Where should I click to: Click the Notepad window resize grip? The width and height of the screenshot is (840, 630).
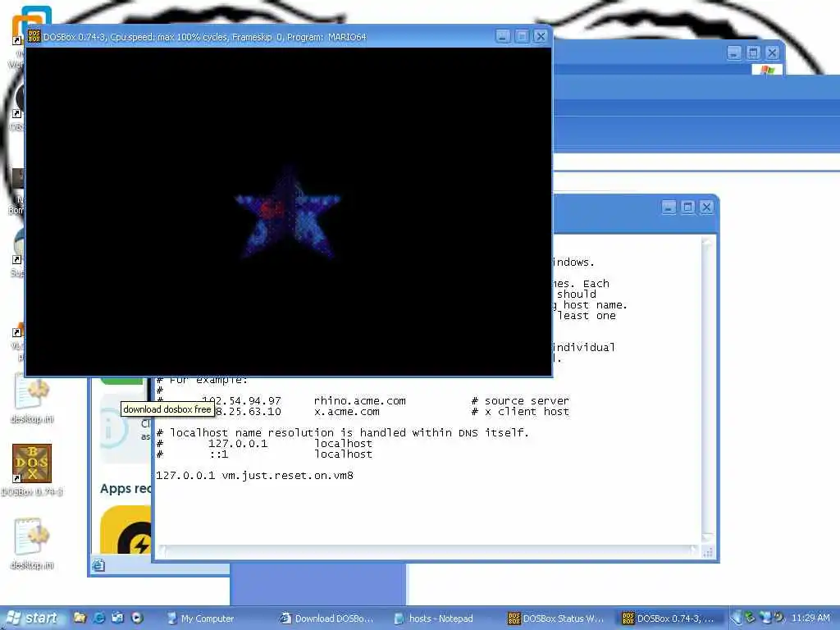click(708, 552)
